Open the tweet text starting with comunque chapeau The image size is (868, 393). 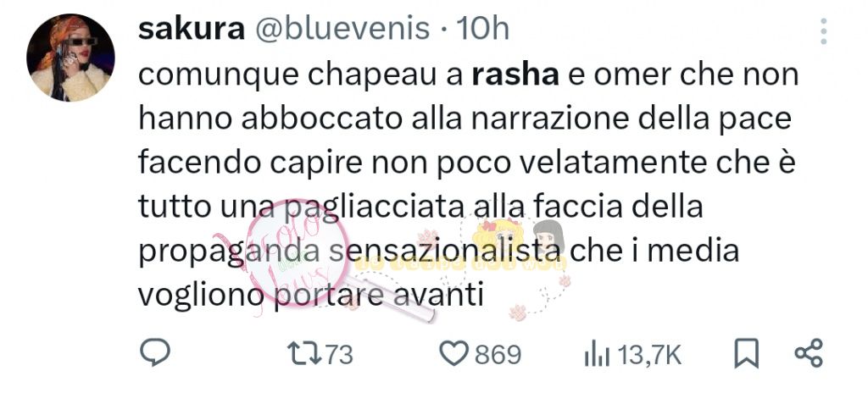pyautogui.click(x=468, y=185)
